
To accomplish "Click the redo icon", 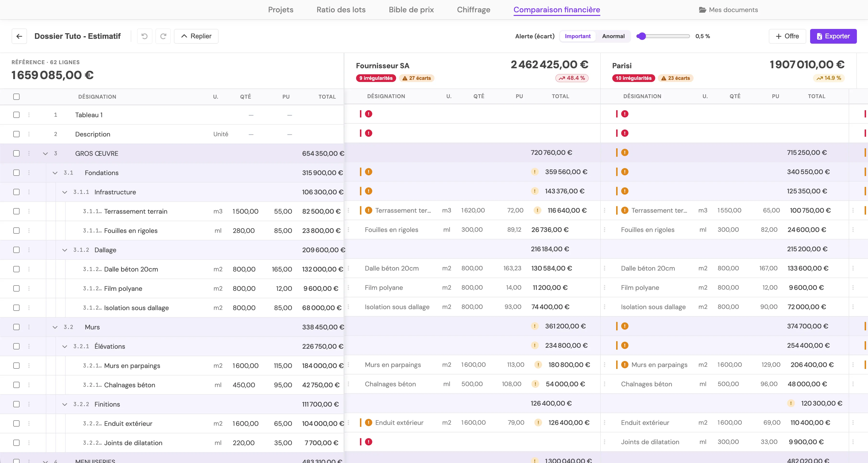I will pyautogui.click(x=163, y=36).
